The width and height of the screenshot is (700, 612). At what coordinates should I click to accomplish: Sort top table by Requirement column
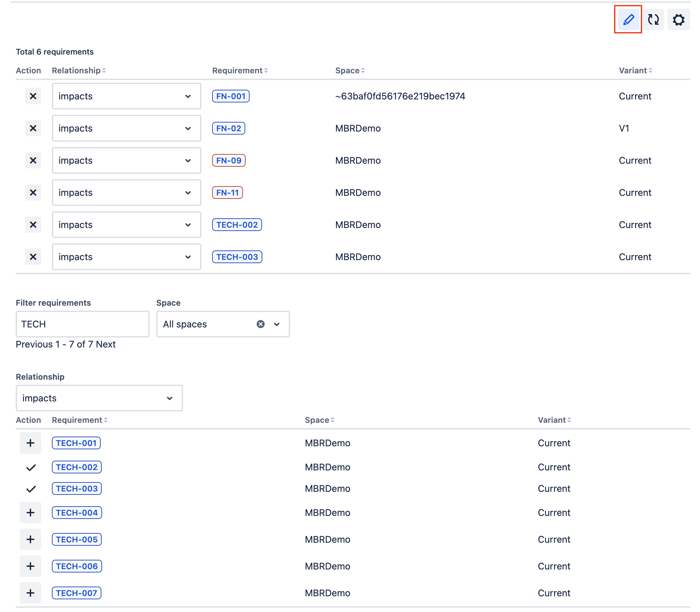(240, 70)
